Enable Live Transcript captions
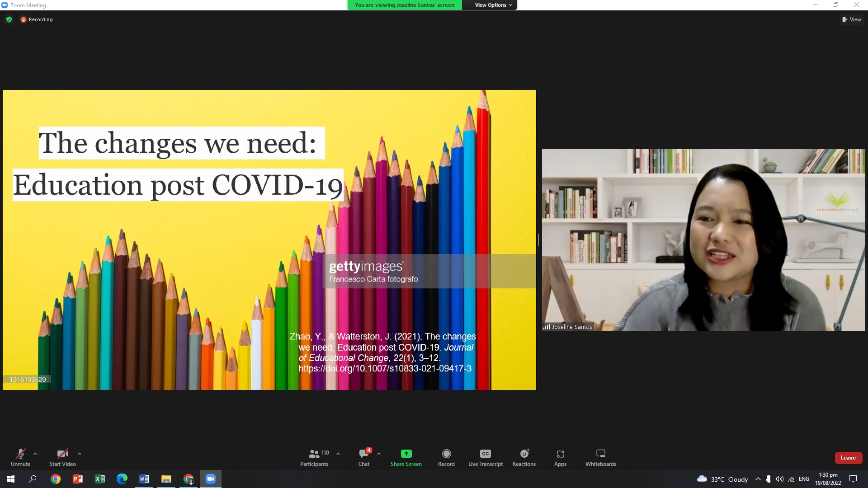The image size is (868, 488). coord(485,457)
